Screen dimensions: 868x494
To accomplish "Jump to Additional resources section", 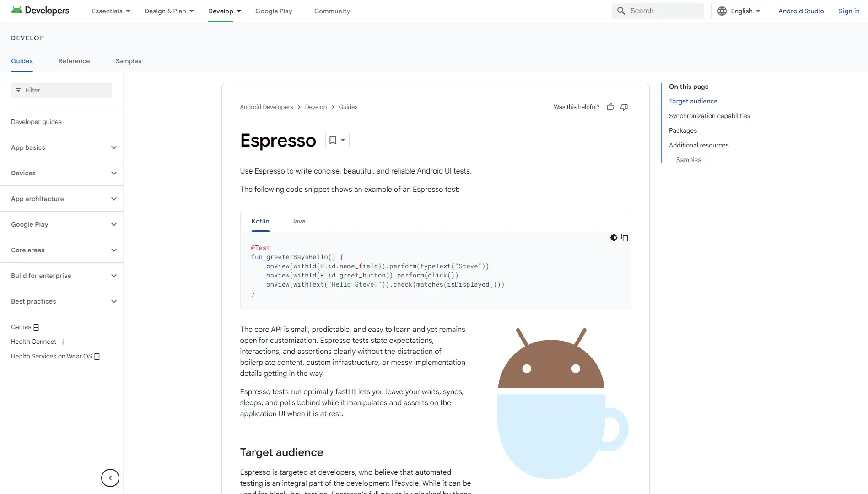I will click(699, 145).
